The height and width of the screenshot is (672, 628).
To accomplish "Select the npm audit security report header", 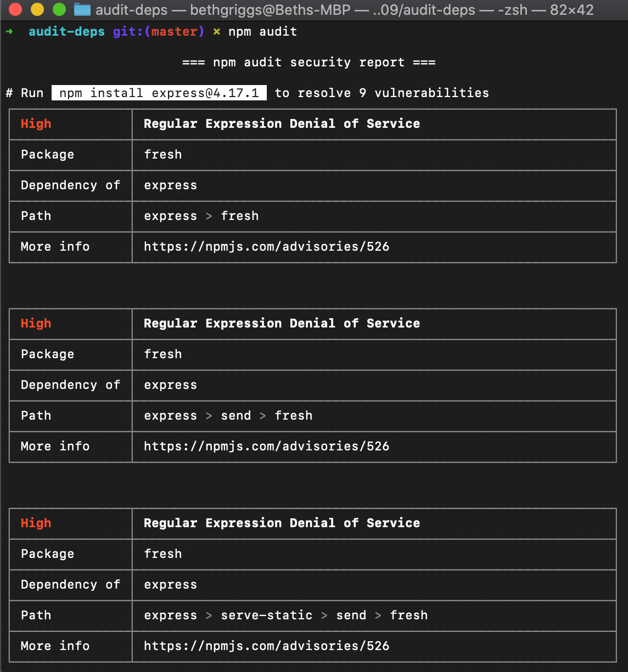I will coord(309,63).
